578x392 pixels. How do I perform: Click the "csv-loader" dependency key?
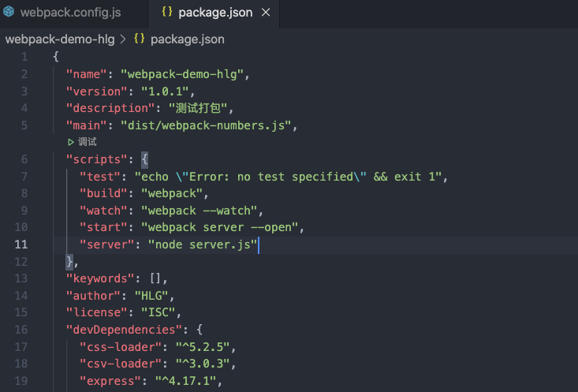click(121, 364)
